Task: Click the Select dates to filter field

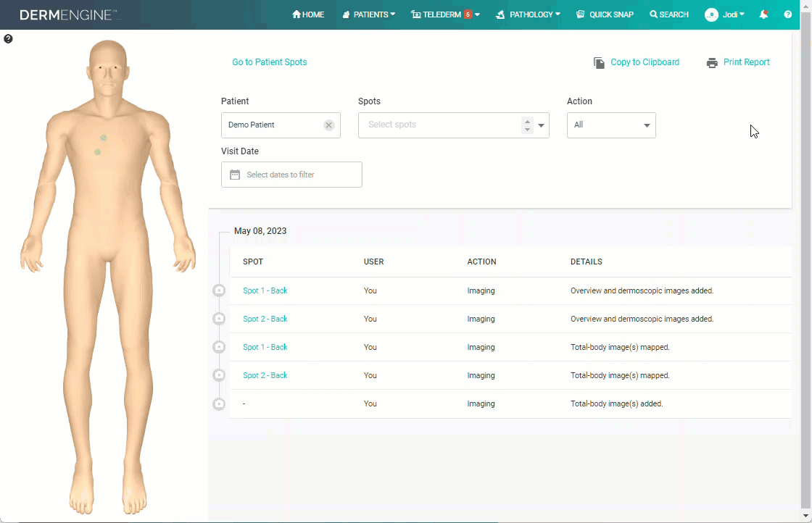Action: tap(291, 175)
